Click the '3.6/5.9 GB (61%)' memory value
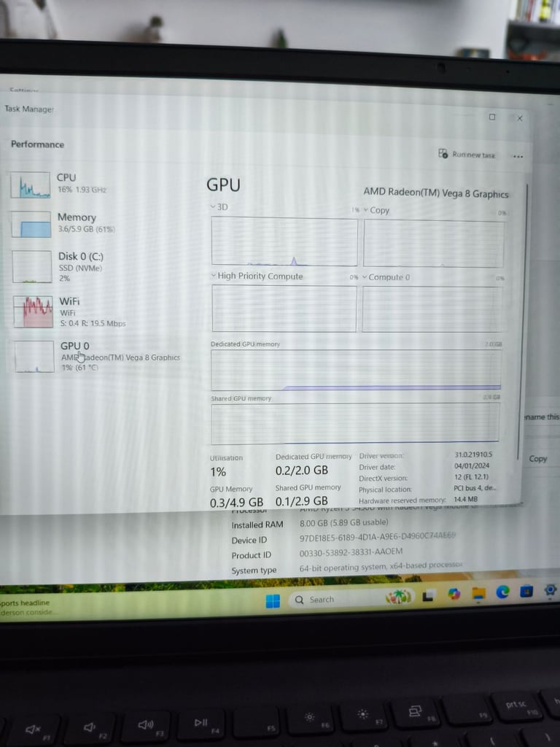This screenshot has width=560, height=747. [x=86, y=229]
